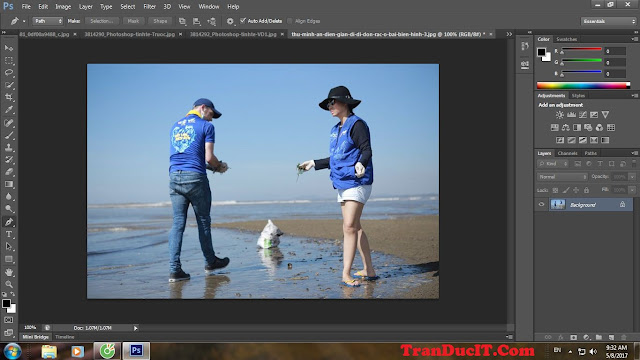
Task: Toggle Auto Add/Delete checkbox
Action: click(x=243, y=21)
